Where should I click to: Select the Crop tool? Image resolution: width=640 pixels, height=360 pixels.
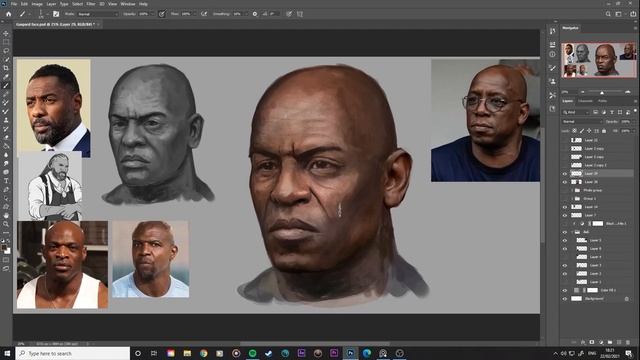6,68
